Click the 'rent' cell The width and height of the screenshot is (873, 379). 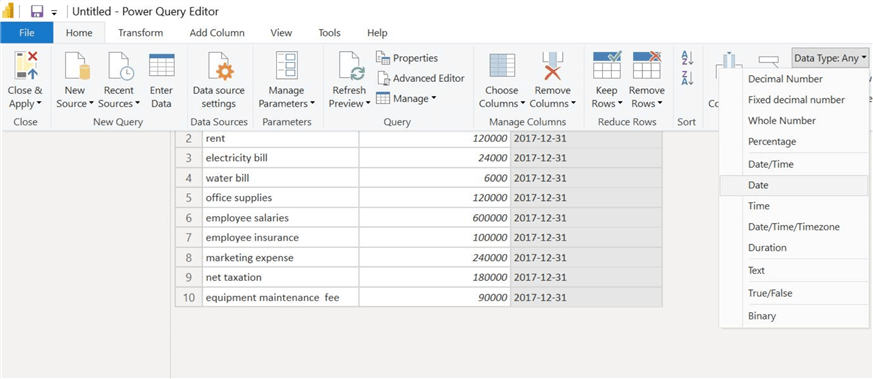coord(281,138)
